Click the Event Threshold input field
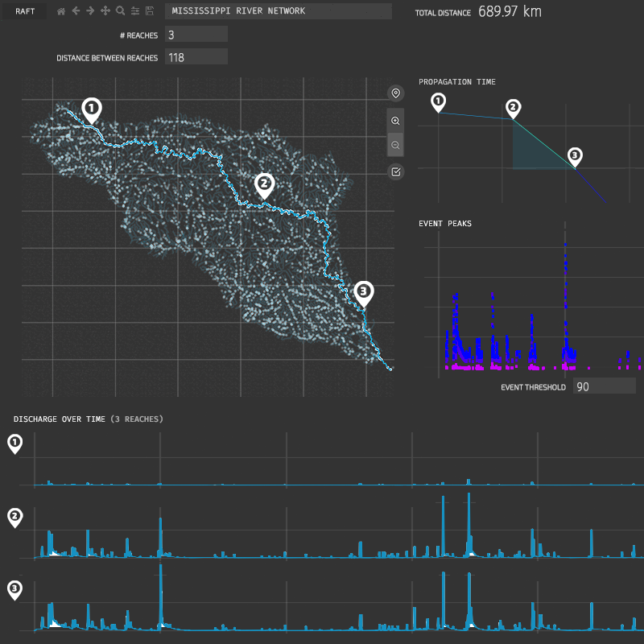This screenshot has width=644, height=644. click(604, 386)
